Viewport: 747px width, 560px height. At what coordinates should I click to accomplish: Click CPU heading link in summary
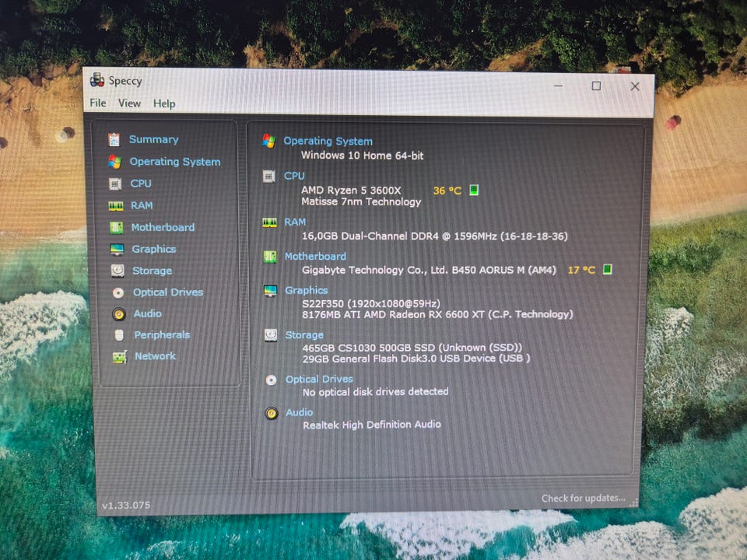[x=294, y=177]
